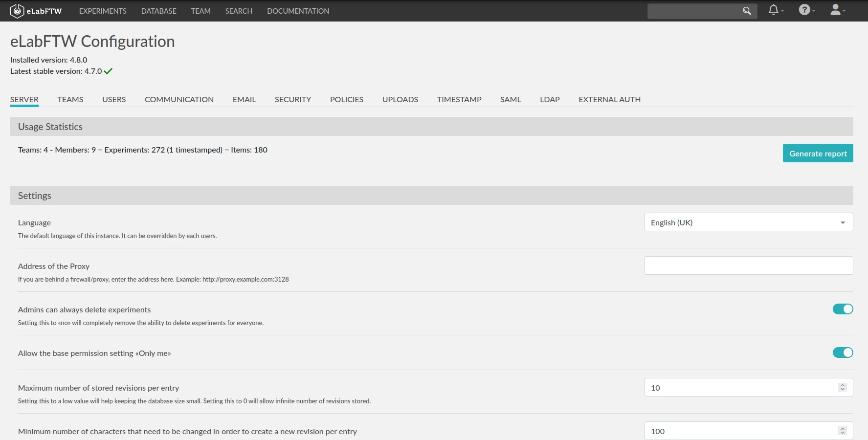
Task: Click the eLabFTW logo icon
Action: click(17, 11)
